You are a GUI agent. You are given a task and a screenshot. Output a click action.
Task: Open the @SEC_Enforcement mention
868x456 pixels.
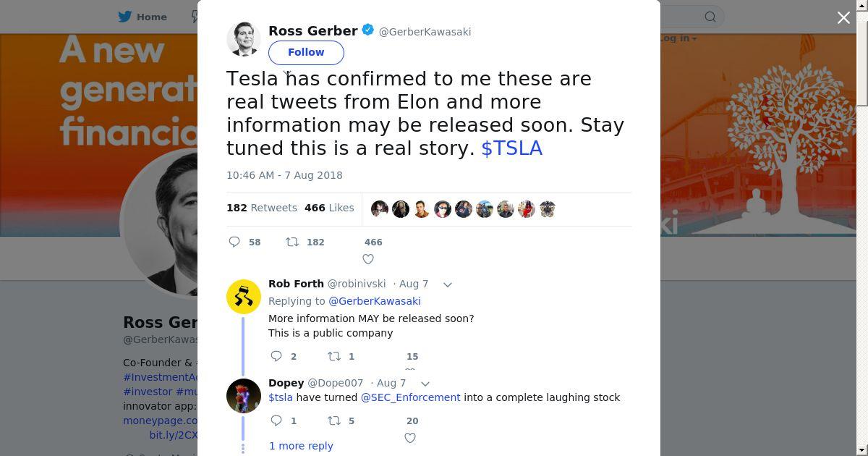[x=410, y=397]
